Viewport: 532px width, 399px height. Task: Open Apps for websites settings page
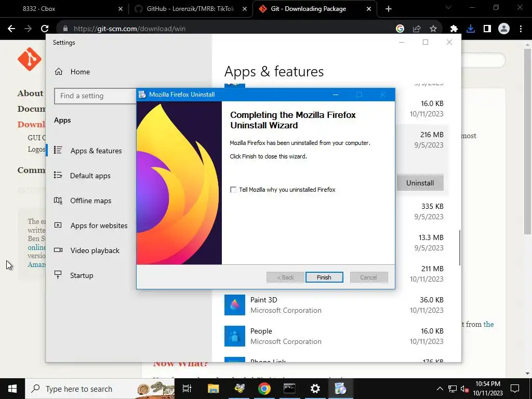(x=99, y=225)
